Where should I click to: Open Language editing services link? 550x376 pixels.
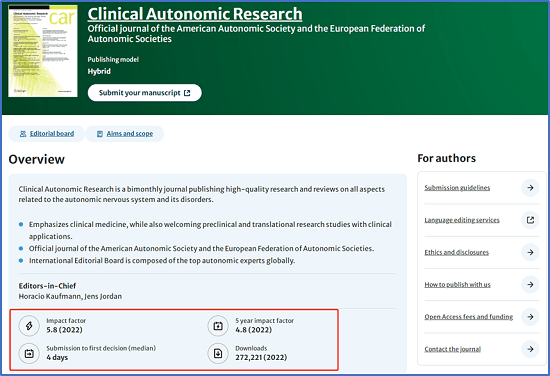coord(462,220)
